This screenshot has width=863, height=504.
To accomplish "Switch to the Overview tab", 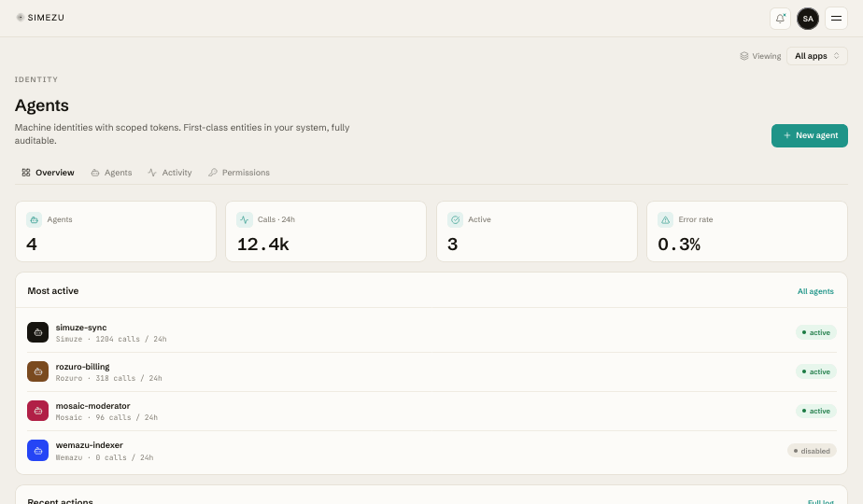I will click(48, 173).
